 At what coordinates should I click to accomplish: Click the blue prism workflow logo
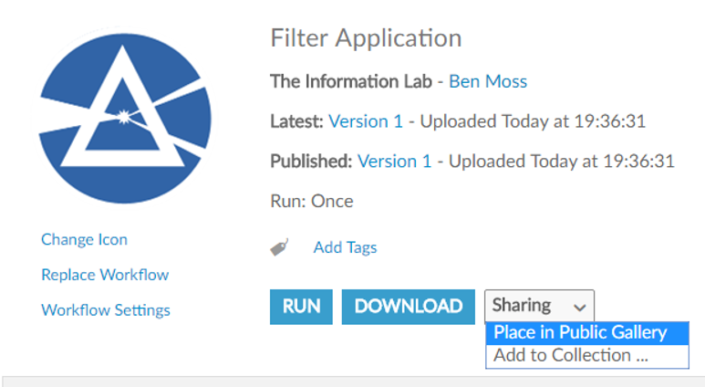coord(125,118)
